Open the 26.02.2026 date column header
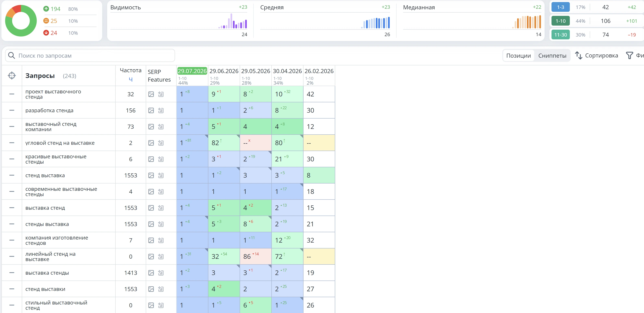 coord(319,71)
